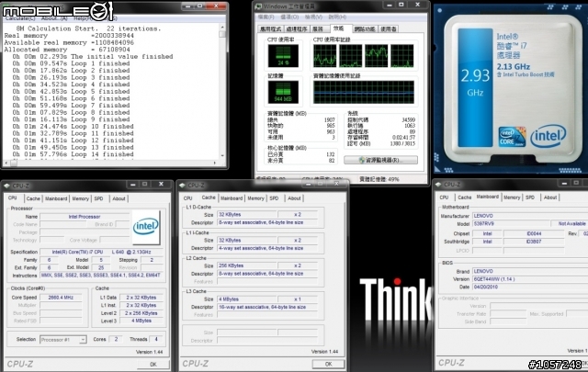Click OK in the left CPU-Z window
Viewport: 588px width, 372px height.
click(153, 364)
